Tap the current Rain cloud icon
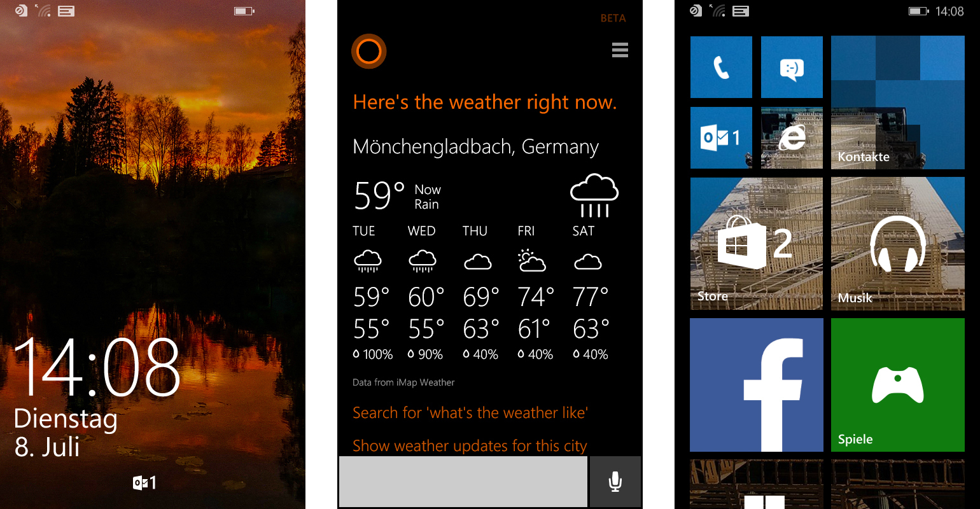 point(594,195)
